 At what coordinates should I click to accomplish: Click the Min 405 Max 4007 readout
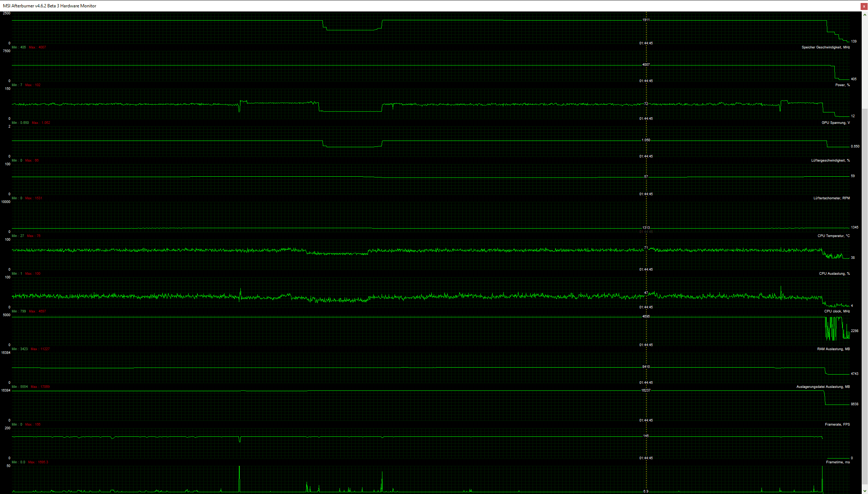(x=29, y=47)
